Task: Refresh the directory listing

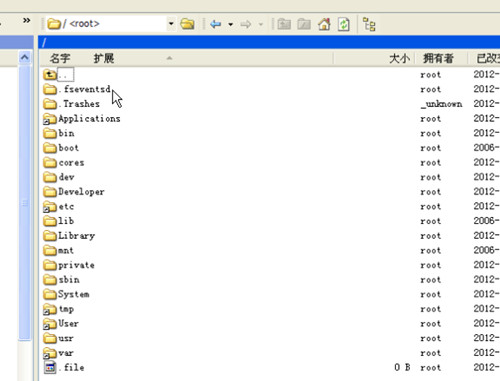Action: [x=344, y=24]
